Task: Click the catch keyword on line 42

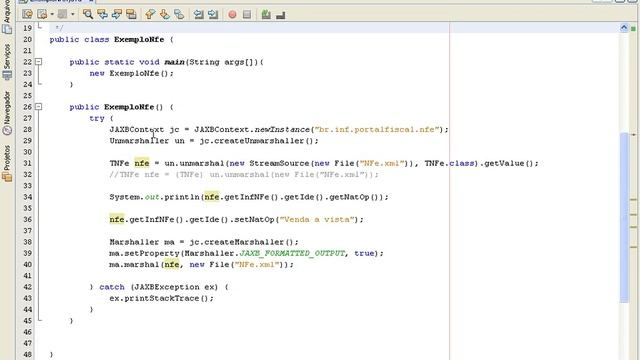Action: (112, 287)
